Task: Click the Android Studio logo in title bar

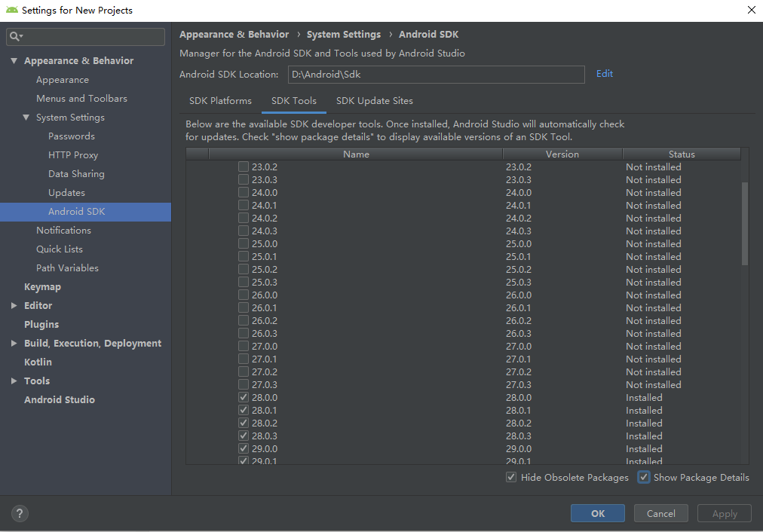Action: 11,10
